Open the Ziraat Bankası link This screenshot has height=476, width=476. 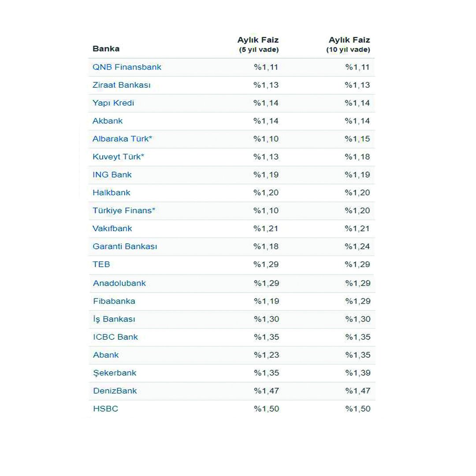pyautogui.click(x=122, y=85)
